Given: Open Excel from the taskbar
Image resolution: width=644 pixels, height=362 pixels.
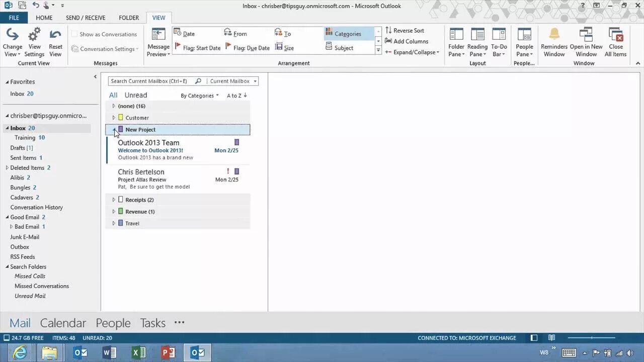Looking at the screenshot, I should 139,353.
